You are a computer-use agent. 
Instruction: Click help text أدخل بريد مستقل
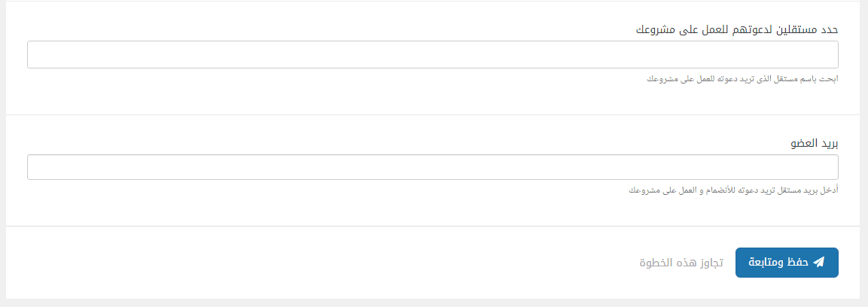click(x=732, y=190)
